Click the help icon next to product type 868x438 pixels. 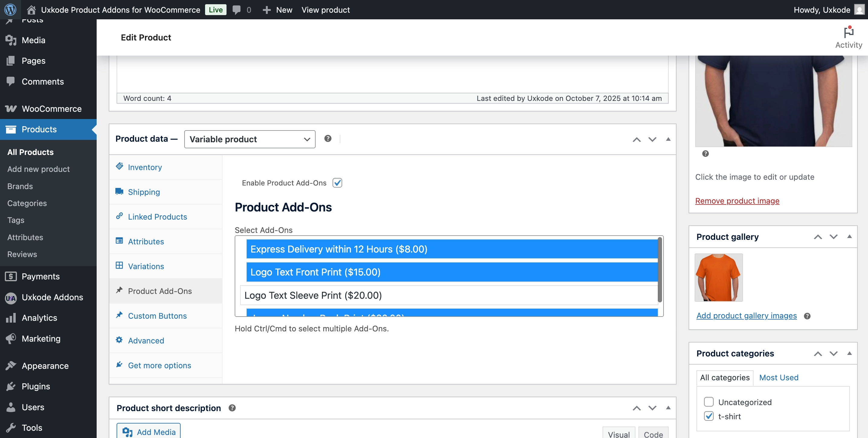coord(327,138)
